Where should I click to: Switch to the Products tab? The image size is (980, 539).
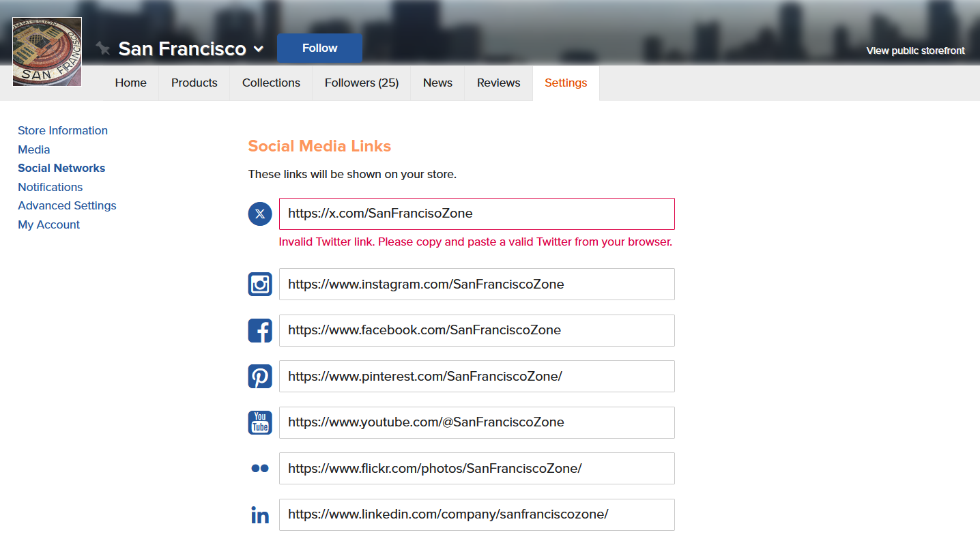pos(194,83)
